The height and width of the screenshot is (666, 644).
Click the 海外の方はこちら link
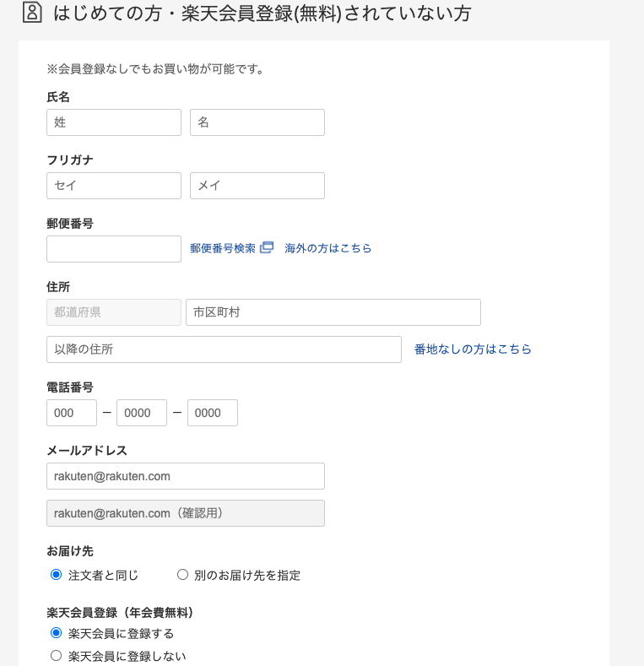328,248
